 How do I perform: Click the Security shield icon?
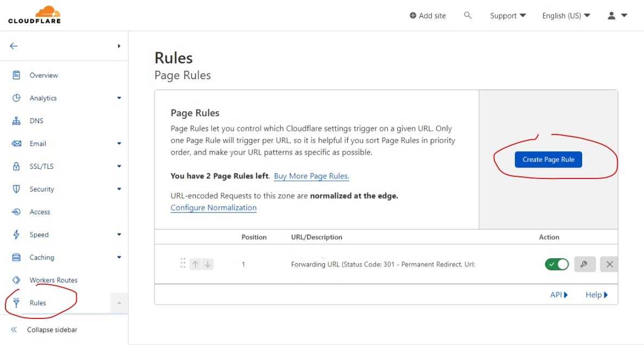pyautogui.click(x=16, y=189)
